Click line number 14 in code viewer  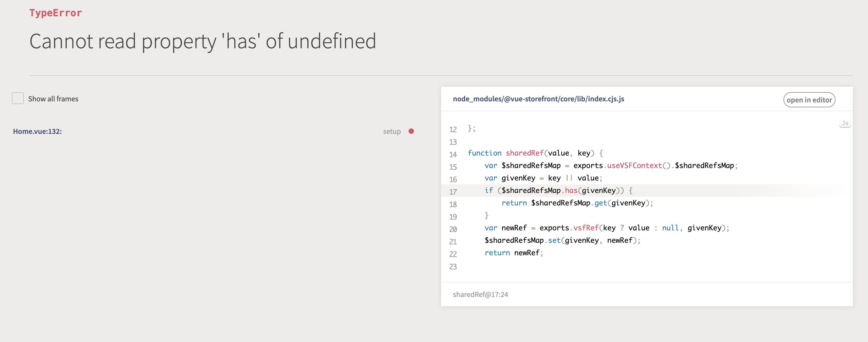(453, 154)
